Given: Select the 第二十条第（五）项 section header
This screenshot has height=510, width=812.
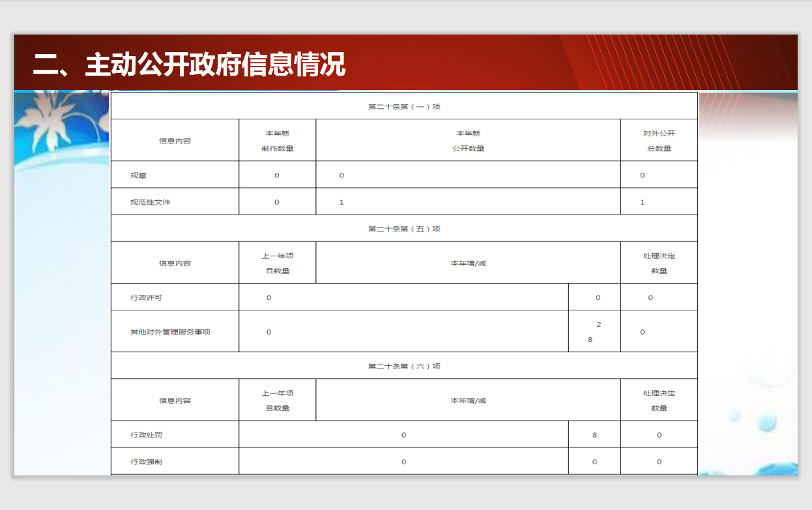Looking at the screenshot, I should point(404,229).
